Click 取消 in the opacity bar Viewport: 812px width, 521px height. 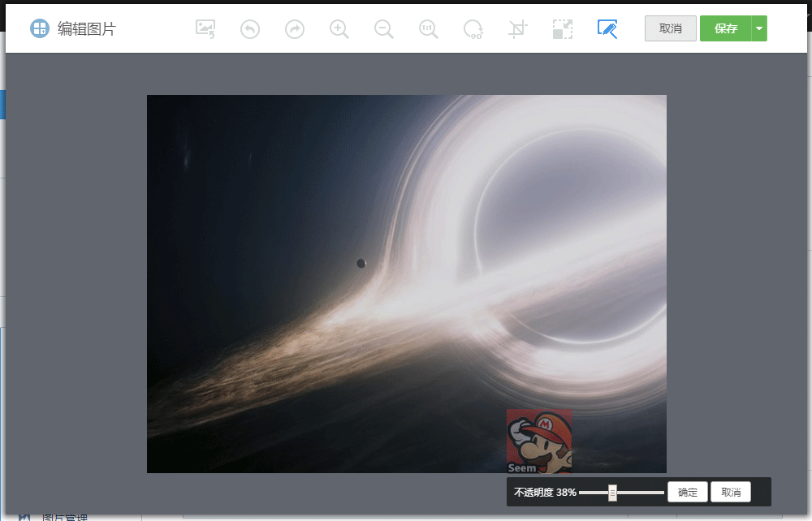click(x=731, y=493)
